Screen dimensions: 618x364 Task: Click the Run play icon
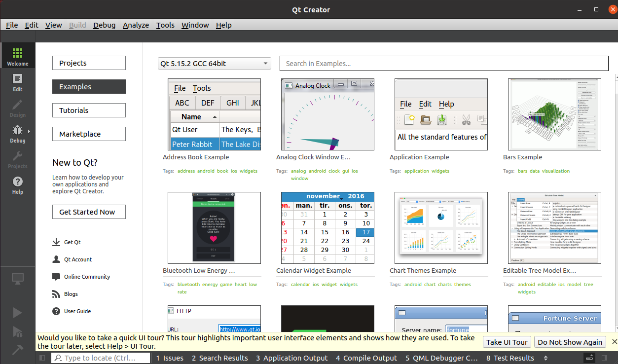click(x=17, y=312)
